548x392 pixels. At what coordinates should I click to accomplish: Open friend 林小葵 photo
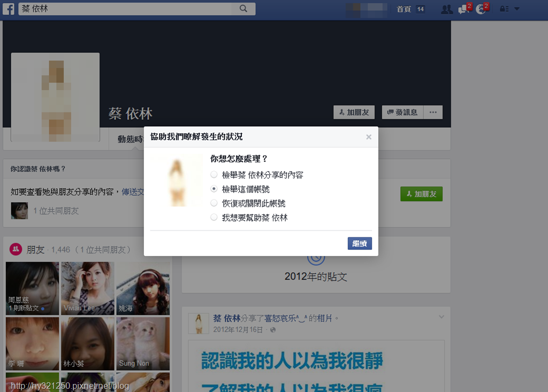point(88,344)
